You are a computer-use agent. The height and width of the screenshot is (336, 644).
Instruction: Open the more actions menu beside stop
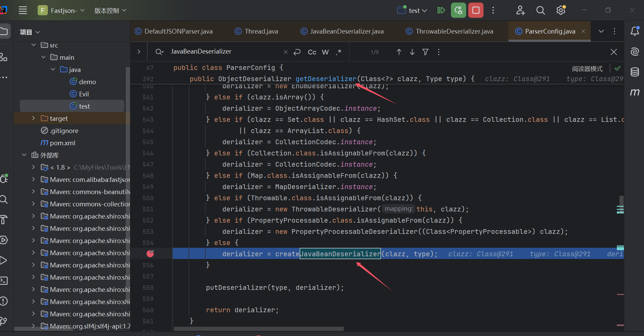[493, 11]
